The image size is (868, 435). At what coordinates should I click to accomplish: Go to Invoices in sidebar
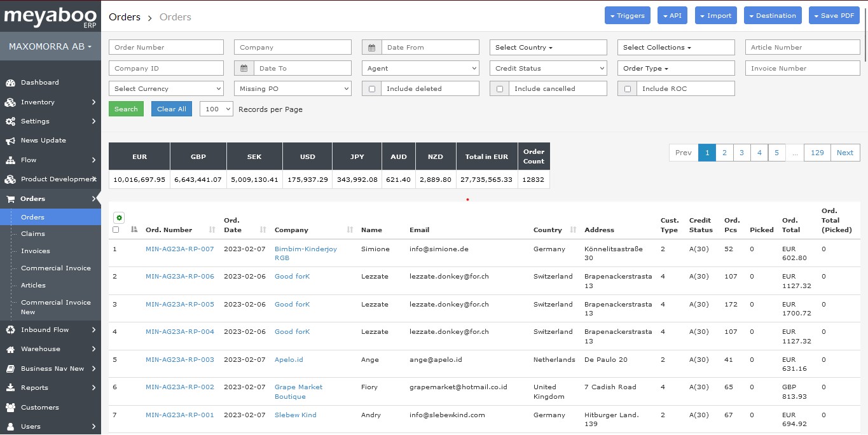point(35,251)
